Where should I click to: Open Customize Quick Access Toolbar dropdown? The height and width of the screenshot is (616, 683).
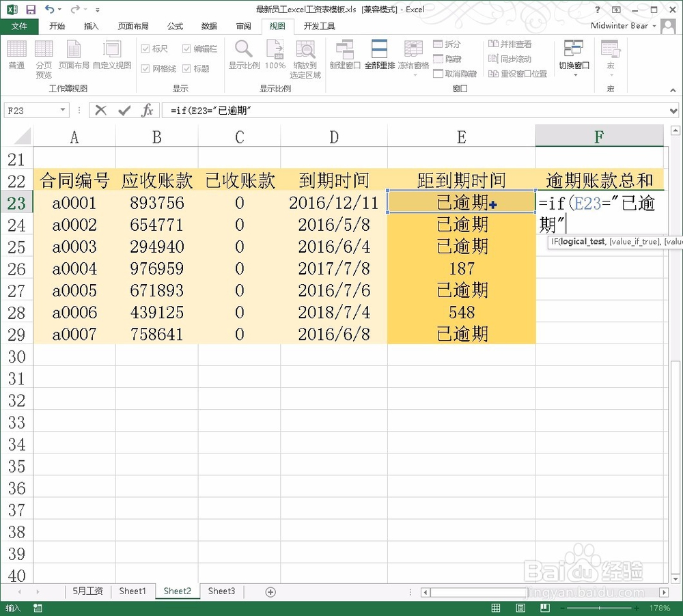98,10
